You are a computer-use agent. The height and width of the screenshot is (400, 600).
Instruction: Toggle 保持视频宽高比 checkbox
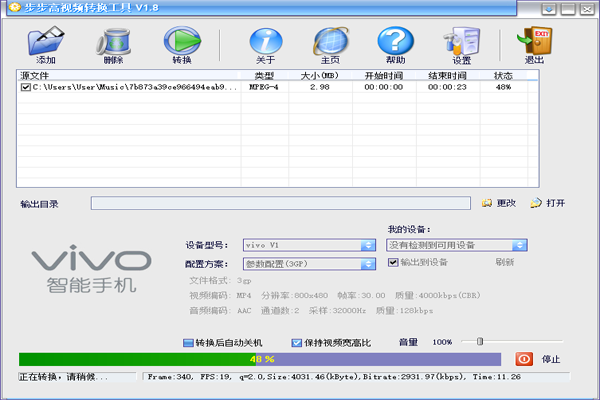click(297, 343)
